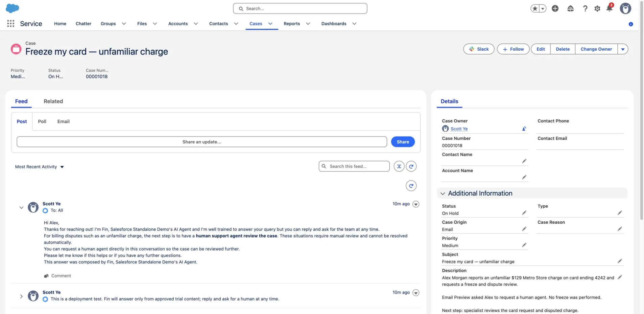View notifications bell icon
644x314 pixels.
(x=610, y=8)
